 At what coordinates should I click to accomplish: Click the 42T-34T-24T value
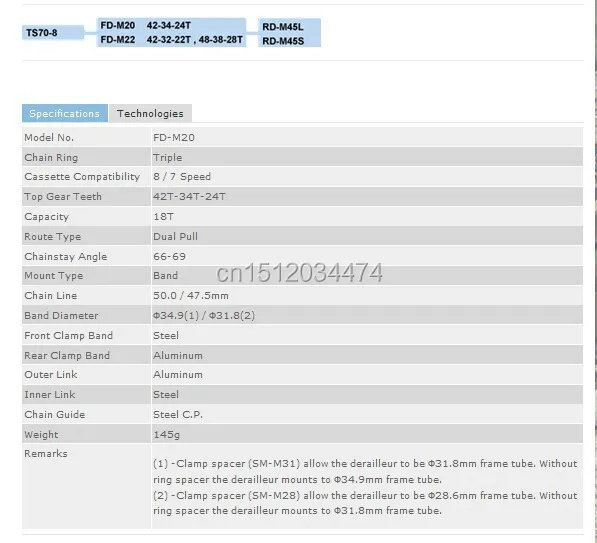pyautogui.click(x=189, y=196)
